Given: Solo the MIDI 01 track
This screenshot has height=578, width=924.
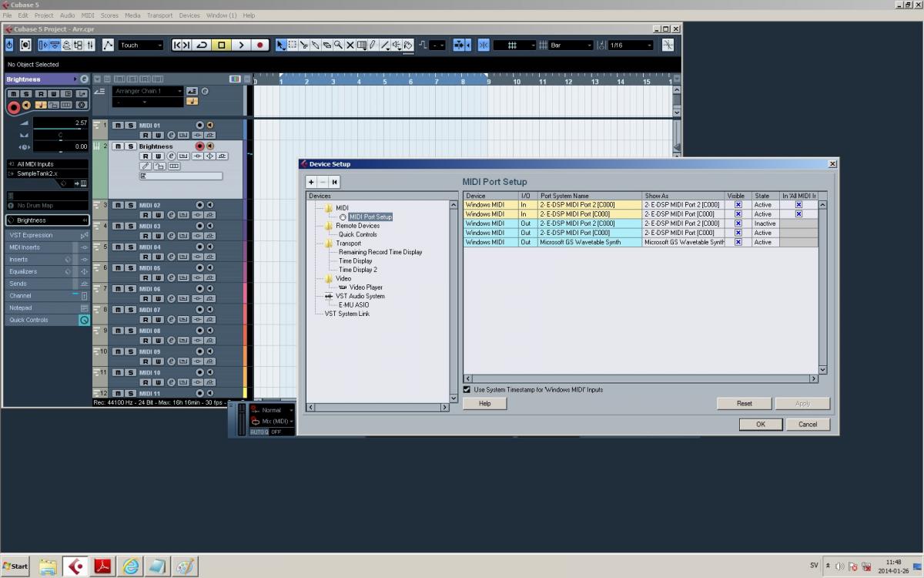Looking at the screenshot, I should point(130,125).
